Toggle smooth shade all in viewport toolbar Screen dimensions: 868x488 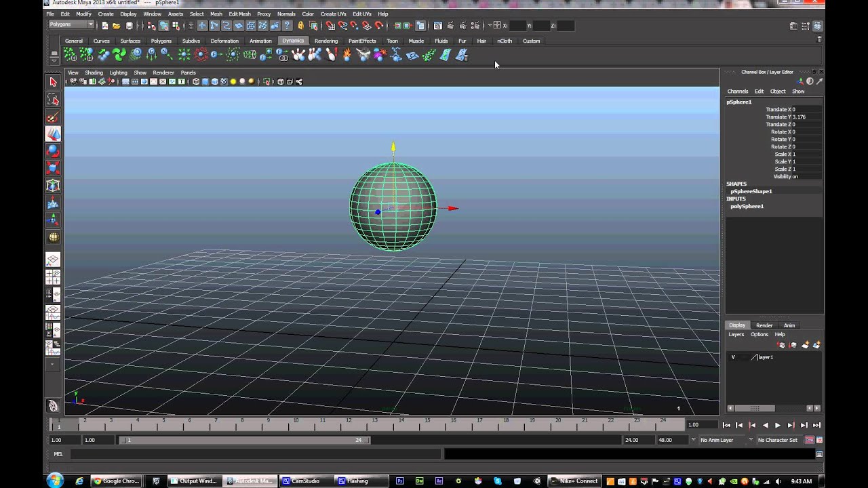(205, 81)
